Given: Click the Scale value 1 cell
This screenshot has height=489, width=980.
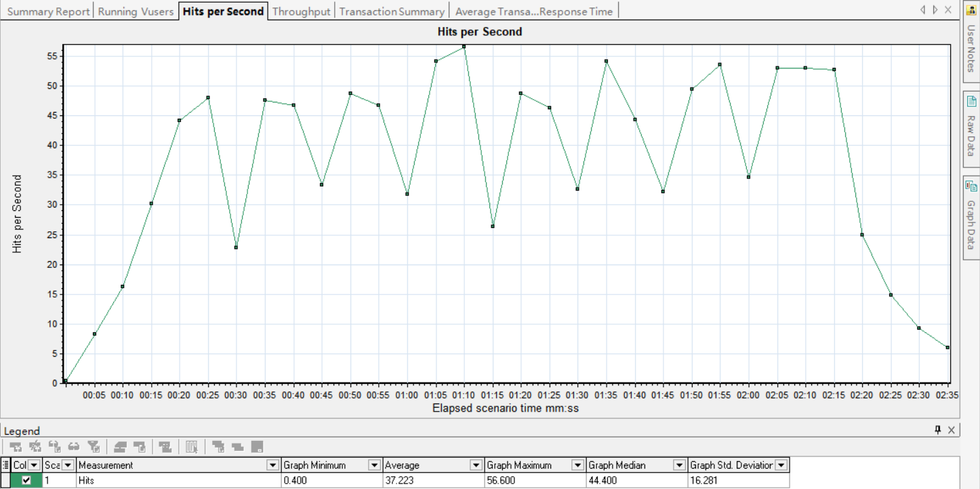Looking at the screenshot, I should pyautogui.click(x=60, y=480).
